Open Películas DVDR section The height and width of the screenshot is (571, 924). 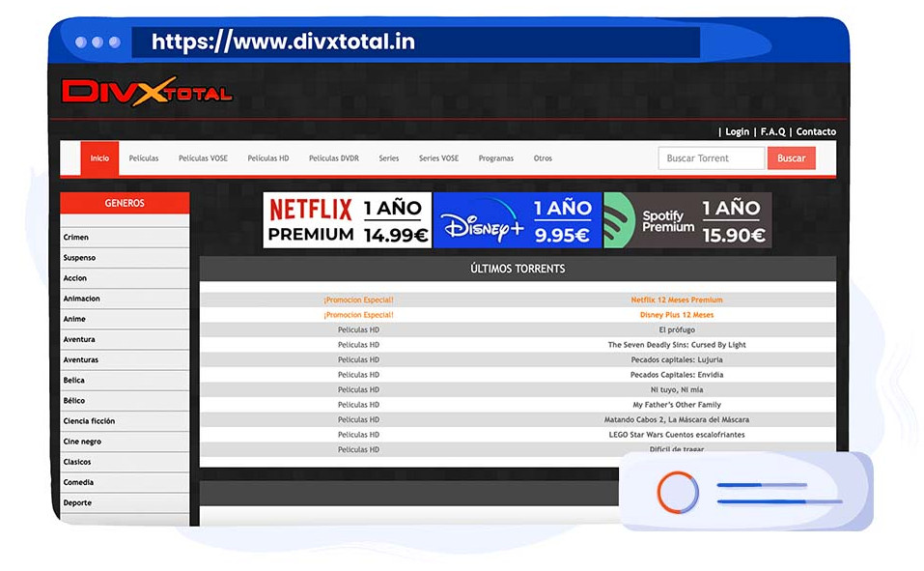pyautogui.click(x=333, y=158)
